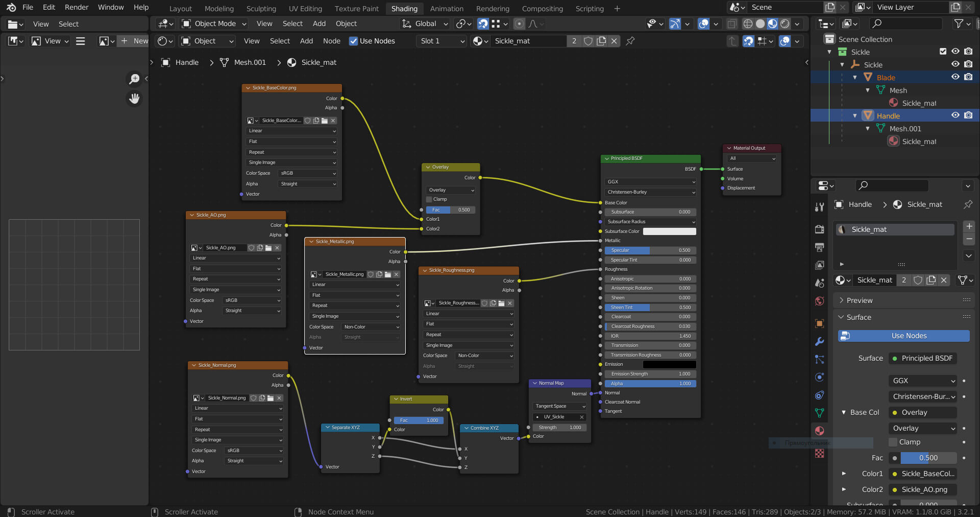
Task: Hide the Blade object in outliner
Action: point(955,77)
